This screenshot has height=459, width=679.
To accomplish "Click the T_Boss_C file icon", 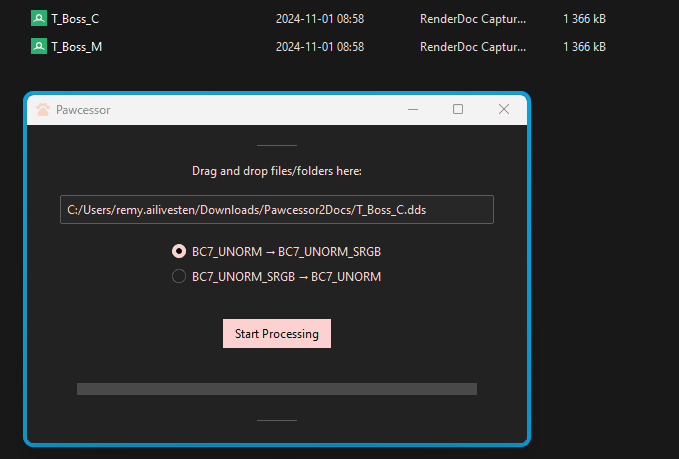I will 38,18.
